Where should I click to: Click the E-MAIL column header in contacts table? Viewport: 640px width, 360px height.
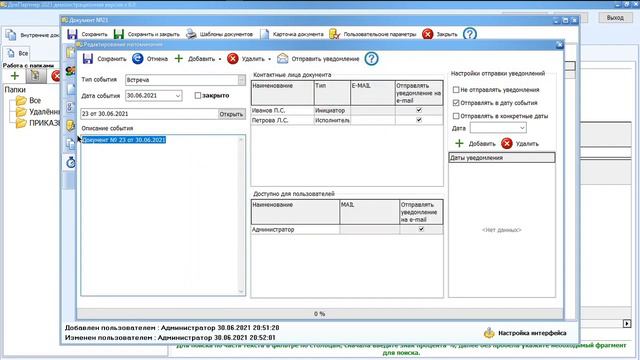373,93
